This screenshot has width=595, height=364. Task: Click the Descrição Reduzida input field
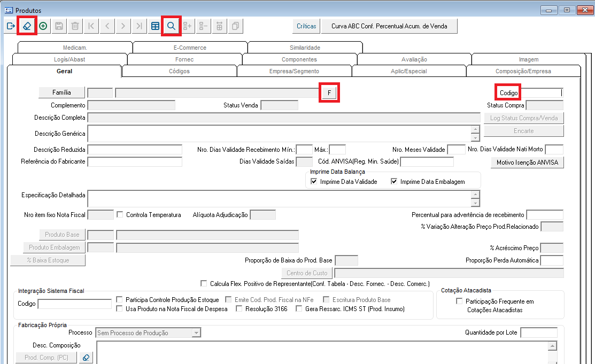[x=135, y=150]
